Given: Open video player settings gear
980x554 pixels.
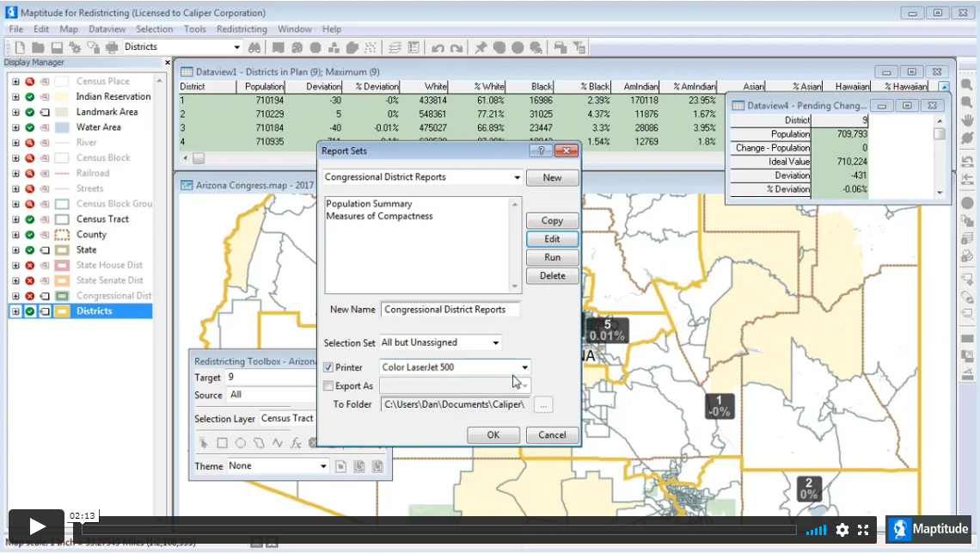Looking at the screenshot, I should (x=842, y=530).
